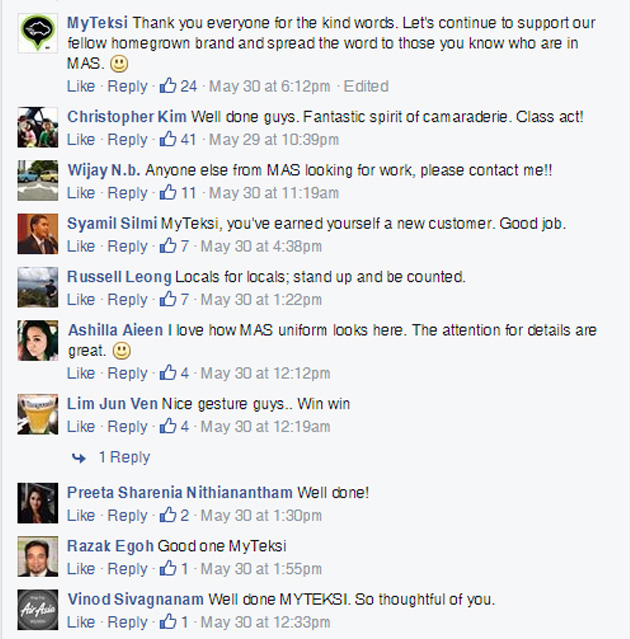Click thumbs-up icon on Ashilla Aieen's comment
The height and width of the screenshot is (639, 630).
pos(168,374)
